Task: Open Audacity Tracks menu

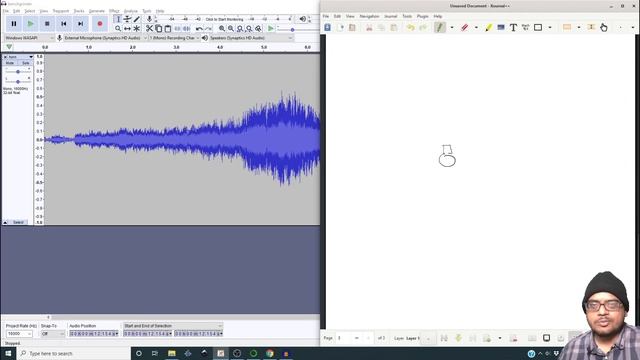Action: coord(79,11)
